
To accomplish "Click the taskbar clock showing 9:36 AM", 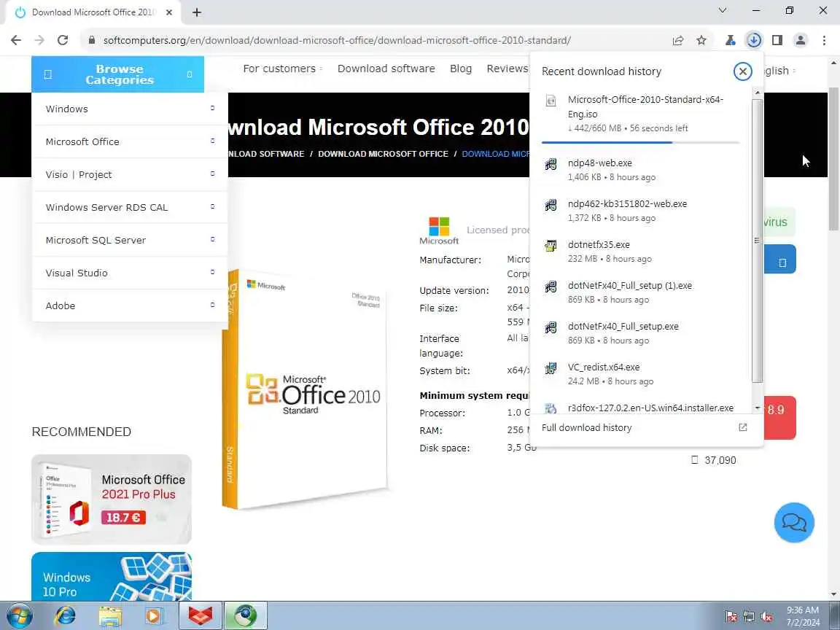I will tap(803, 616).
